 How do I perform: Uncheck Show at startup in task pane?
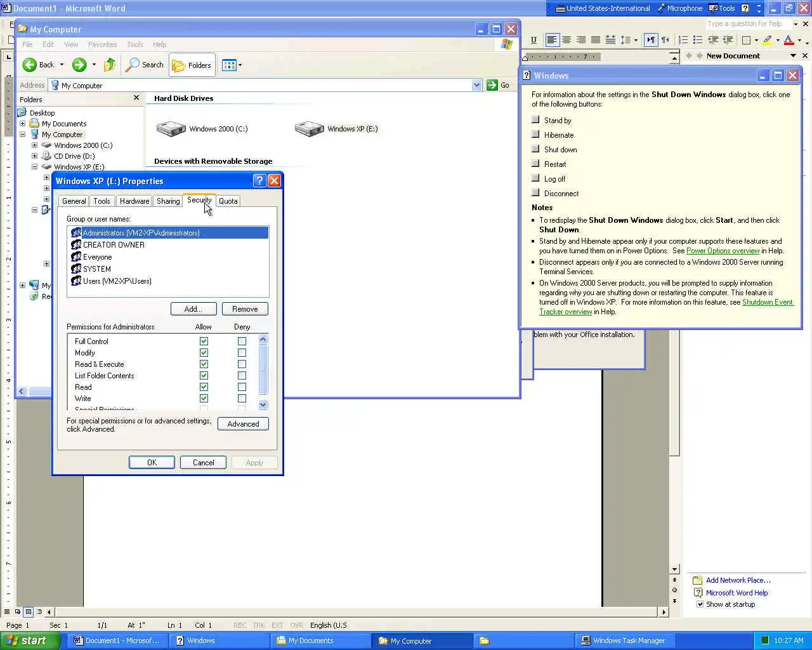700,604
